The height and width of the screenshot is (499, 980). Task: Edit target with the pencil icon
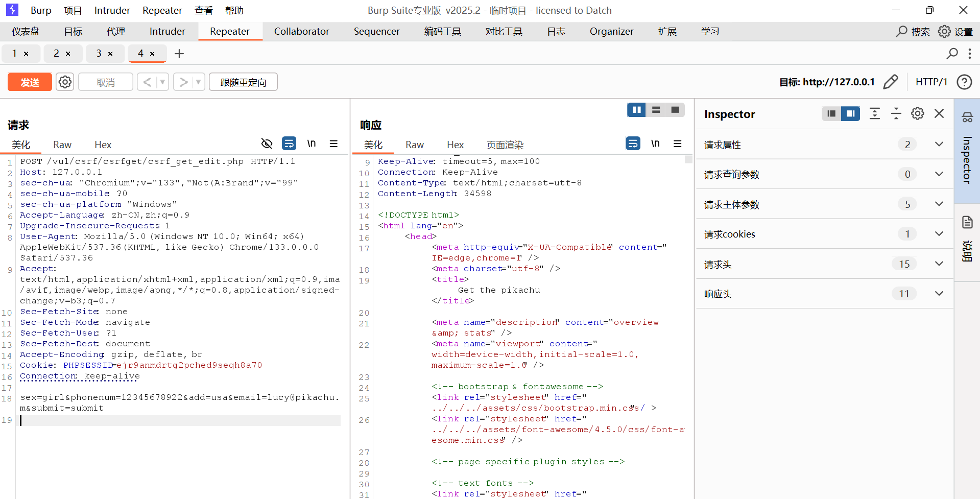click(x=891, y=82)
